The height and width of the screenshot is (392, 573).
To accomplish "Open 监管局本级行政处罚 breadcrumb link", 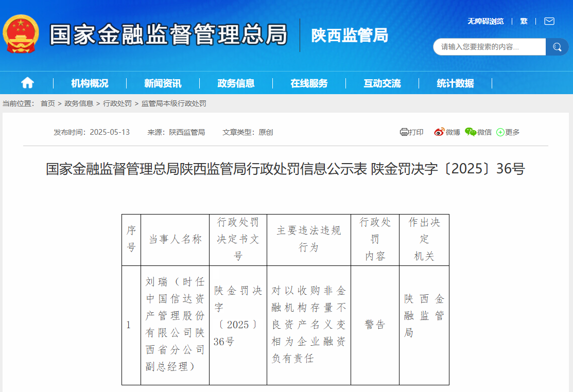I will coord(174,103).
